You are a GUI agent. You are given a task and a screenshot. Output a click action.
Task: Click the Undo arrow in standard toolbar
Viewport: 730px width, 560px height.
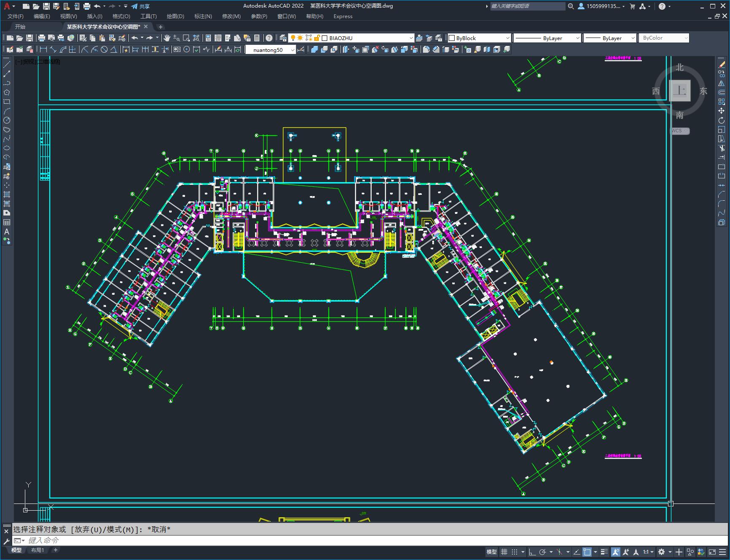pos(135,38)
